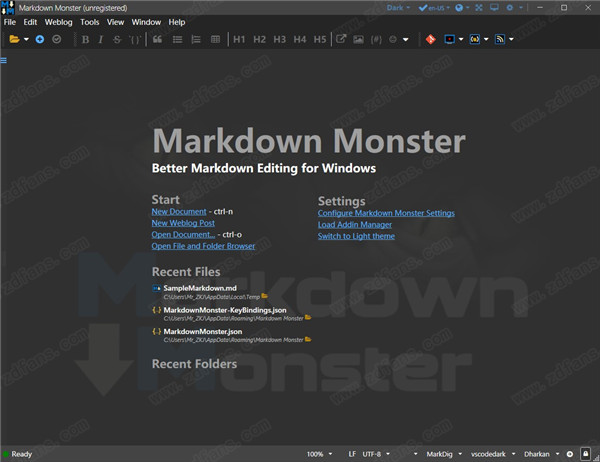Toggle the read-only lock icon in status bar
The height and width of the screenshot is (462, 600).
[x=585, y=454]
